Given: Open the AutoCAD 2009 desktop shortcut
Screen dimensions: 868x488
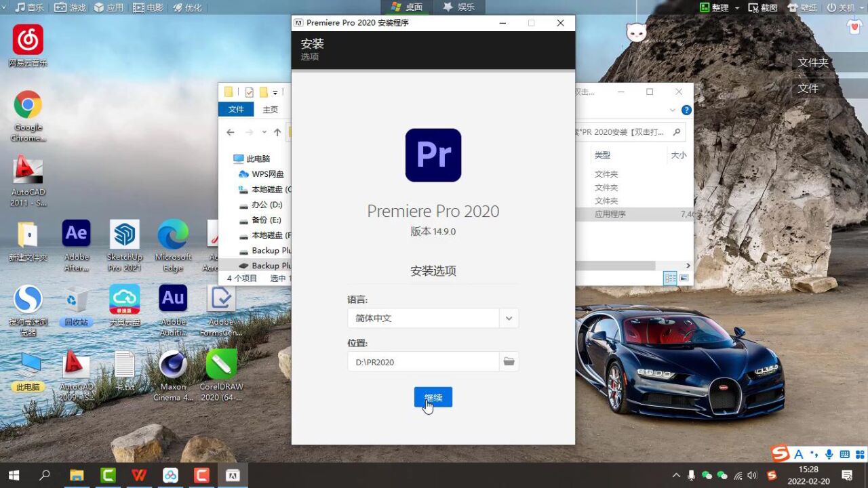Looking at the screenshot, I should click(x=77, y=375).
